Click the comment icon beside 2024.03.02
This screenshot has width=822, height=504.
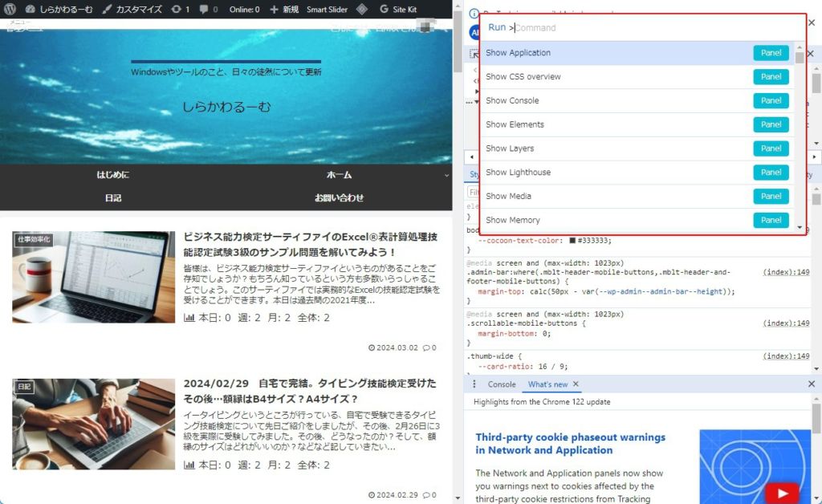(426, 348)
